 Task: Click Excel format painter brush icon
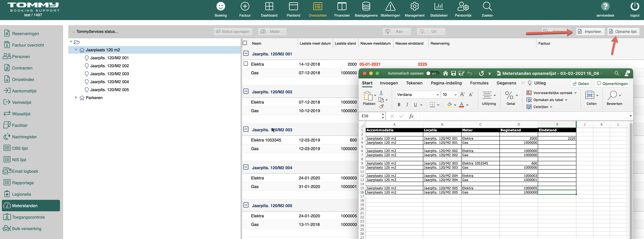coord(381,107)
